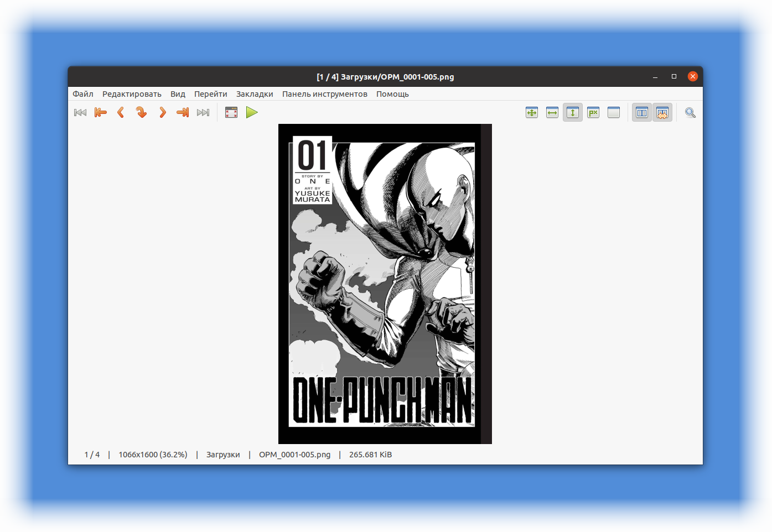The image size is (772, 532).
Task: Maximize the MComix window
Action: [x=674, y=77]
